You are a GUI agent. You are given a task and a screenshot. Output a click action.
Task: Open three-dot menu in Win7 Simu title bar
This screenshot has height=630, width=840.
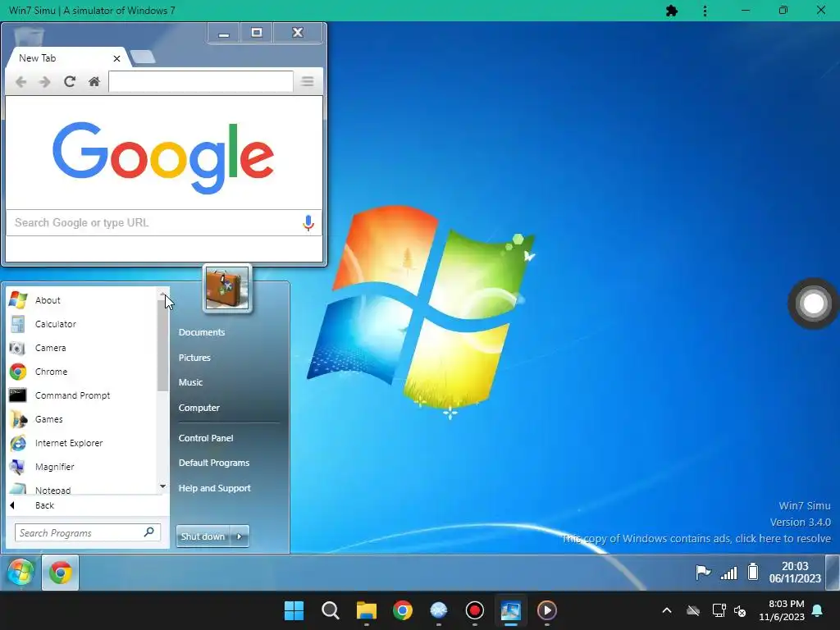point(705,11)
